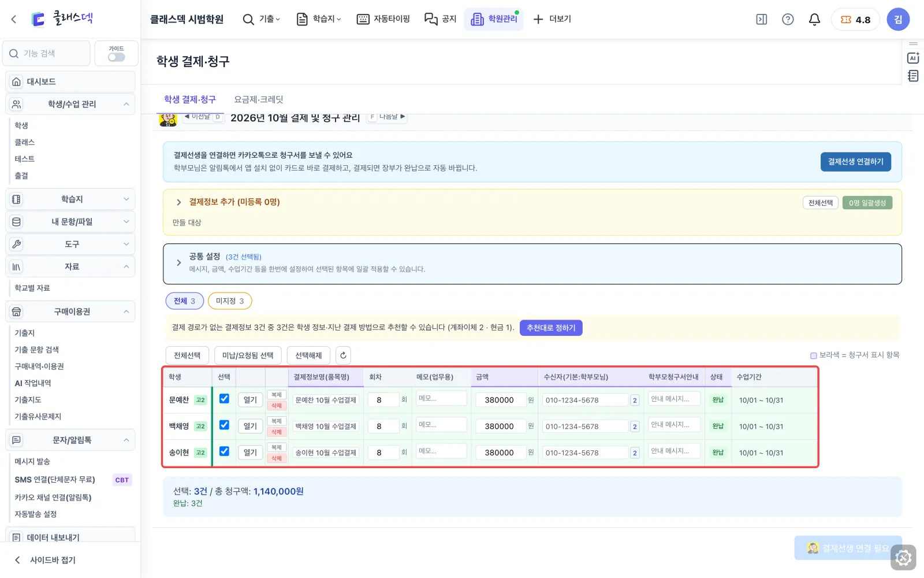Click 열기 in the 문예찬 row

[250, 399]
